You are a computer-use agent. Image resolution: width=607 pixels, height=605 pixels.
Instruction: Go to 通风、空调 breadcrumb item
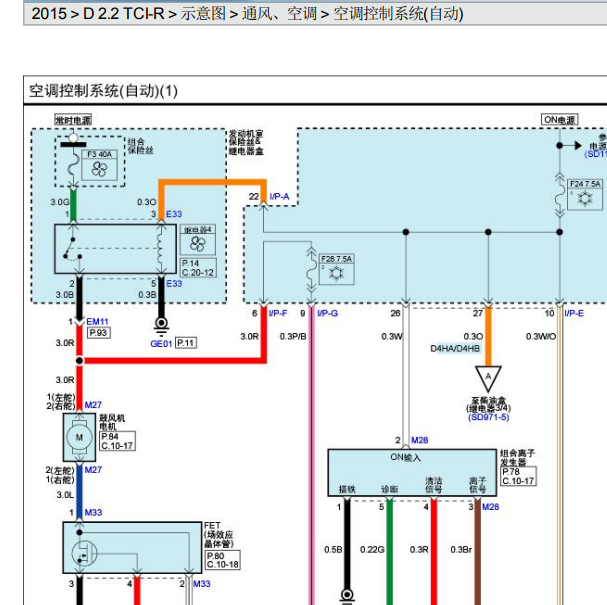(x=279, y=14)
